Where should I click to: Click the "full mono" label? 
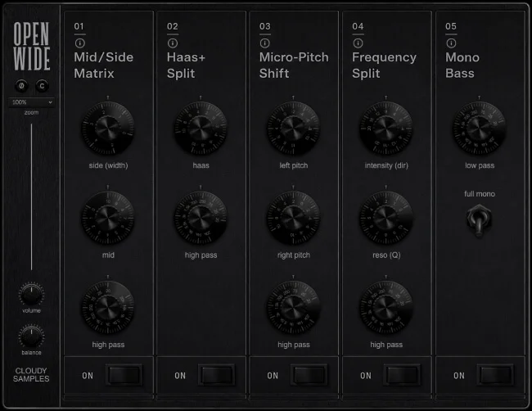pos(480,194)
